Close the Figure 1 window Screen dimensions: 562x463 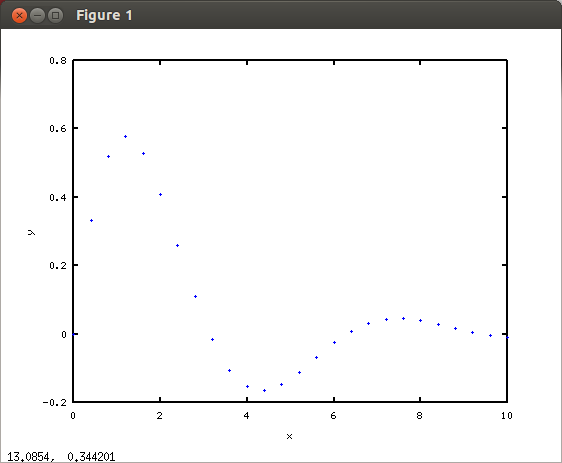click(x=19, y=15)
